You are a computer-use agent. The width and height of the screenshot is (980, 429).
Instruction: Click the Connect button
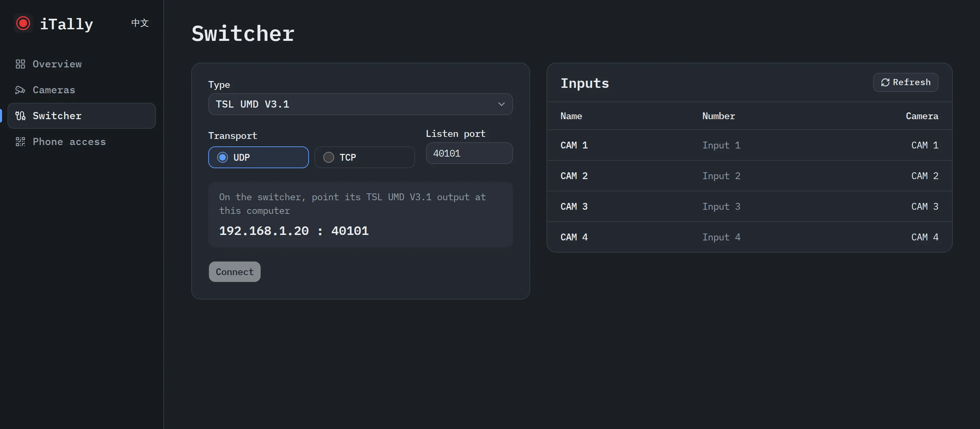[x=234, y=272]
